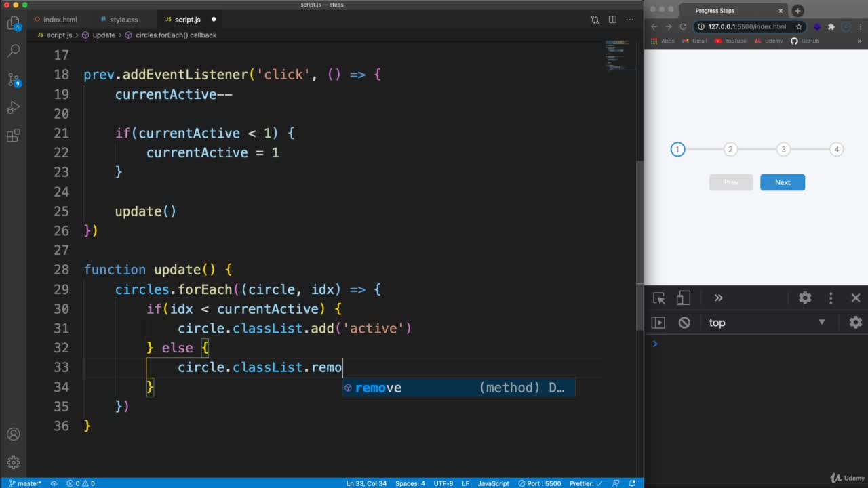868x488 pixels.
Task: Open the Extensions view in VS Code
Action: pos(14,136)
